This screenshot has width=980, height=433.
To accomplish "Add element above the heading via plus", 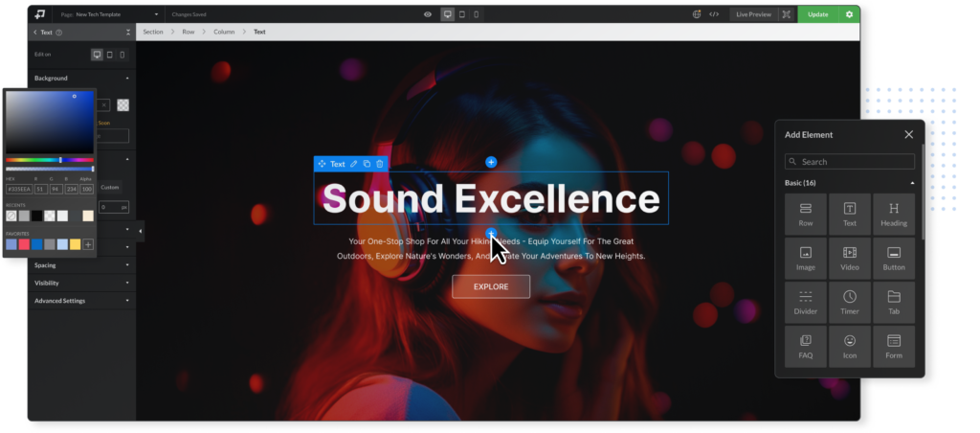I will click(x=491, y=163).
